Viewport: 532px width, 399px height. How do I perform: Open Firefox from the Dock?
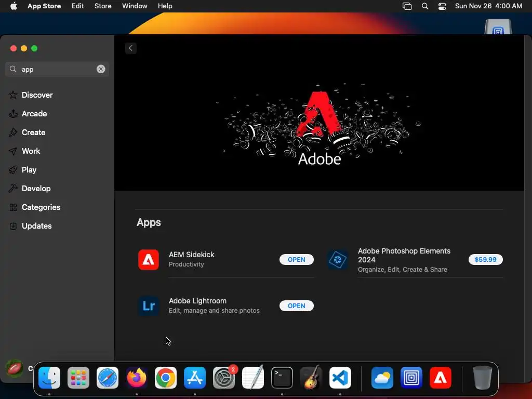click(137, 378)
